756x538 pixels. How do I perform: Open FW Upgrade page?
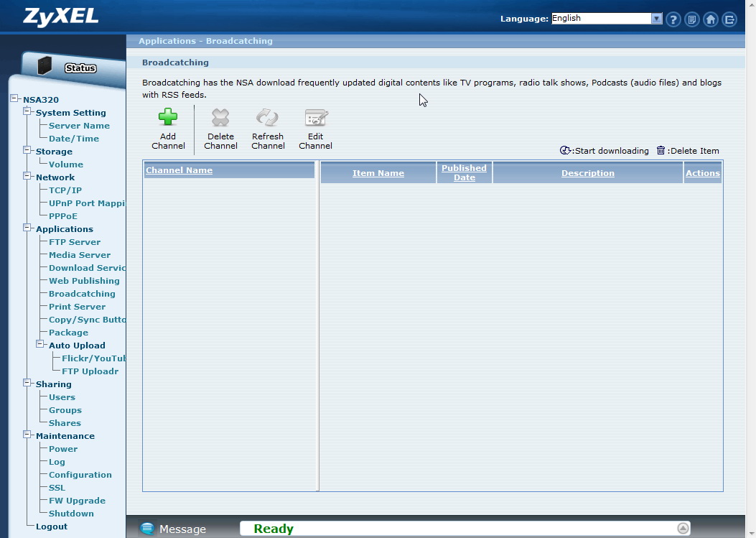click(x=77, y=501)
